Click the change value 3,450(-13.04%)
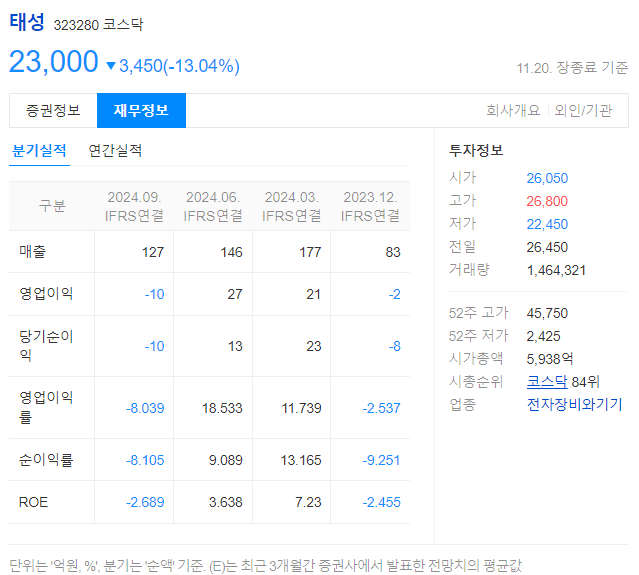This screenshot has width=639, height=575. (x=179, y=66)
